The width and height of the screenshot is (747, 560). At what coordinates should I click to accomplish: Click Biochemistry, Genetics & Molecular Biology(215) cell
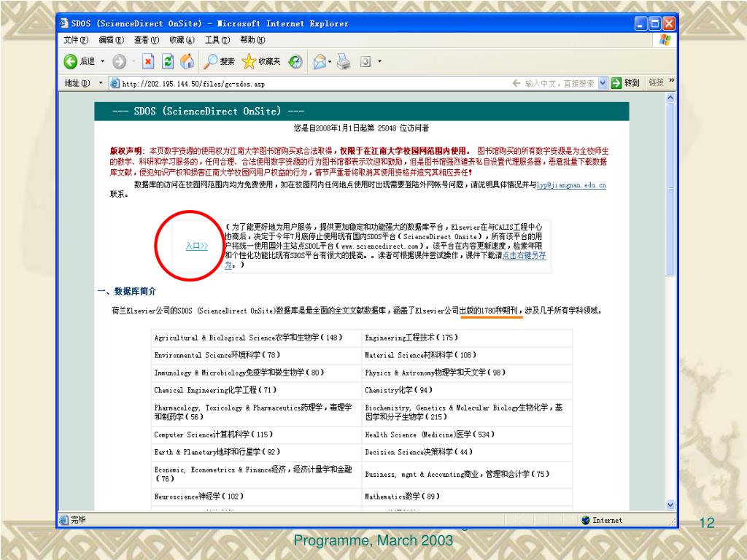467,413
